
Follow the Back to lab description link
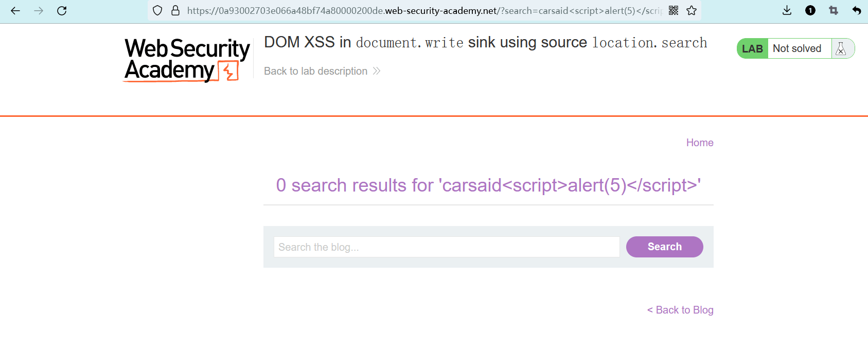coord(315,71)
